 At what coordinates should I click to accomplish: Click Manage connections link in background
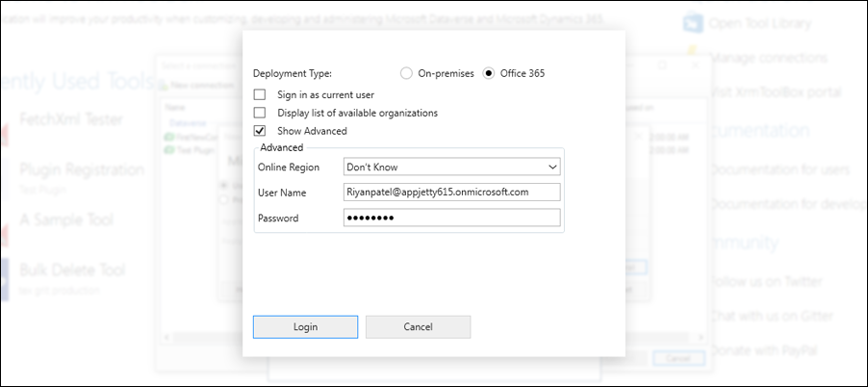tap(768, 58)
